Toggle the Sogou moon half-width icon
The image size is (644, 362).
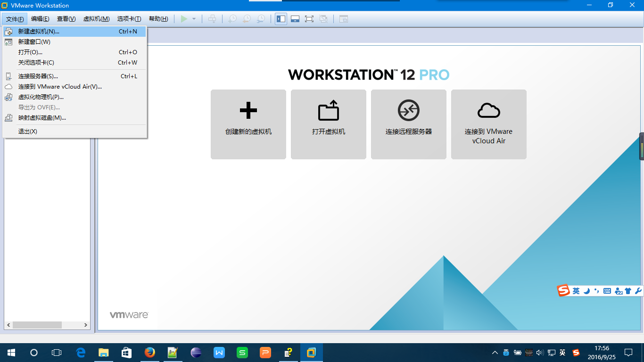(586, 291)
